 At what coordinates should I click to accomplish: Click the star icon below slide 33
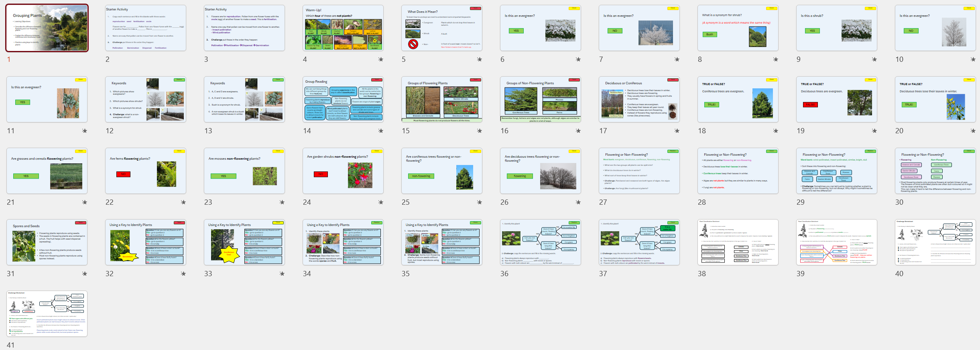tap(282, 274)
